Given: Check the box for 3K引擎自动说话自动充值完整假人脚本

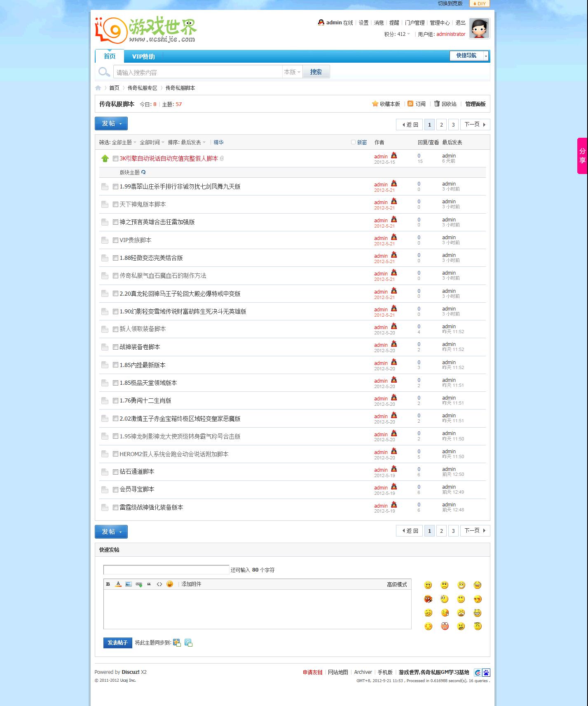Looking at the screenshot, I should click(115, 158).
